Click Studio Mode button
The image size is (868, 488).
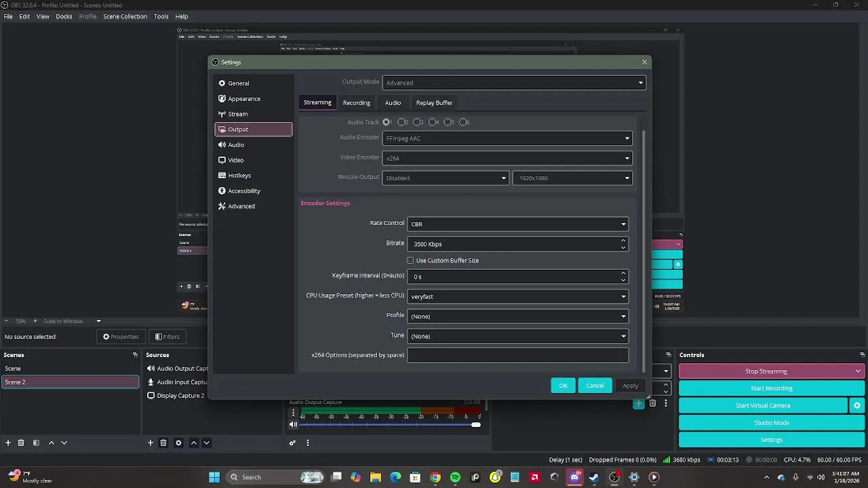click(x=772, y=423)
